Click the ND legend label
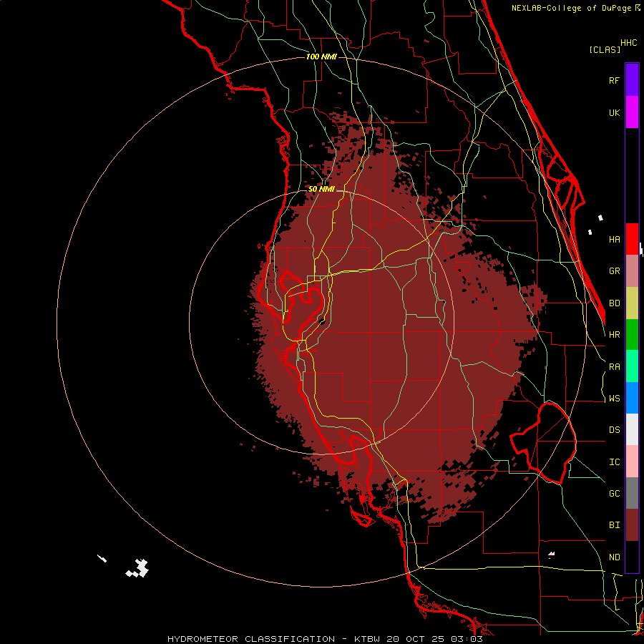644x644 pixels. tap(614, 557)
